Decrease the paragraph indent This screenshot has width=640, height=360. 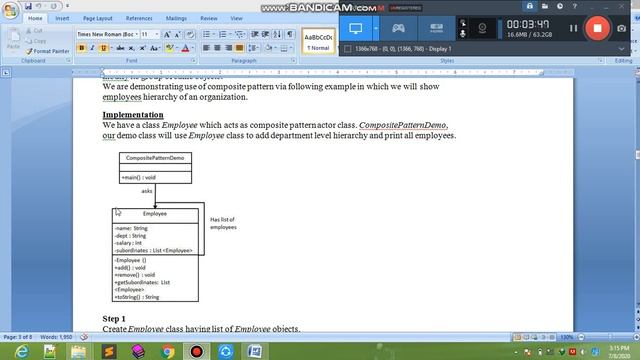point(255,34)
